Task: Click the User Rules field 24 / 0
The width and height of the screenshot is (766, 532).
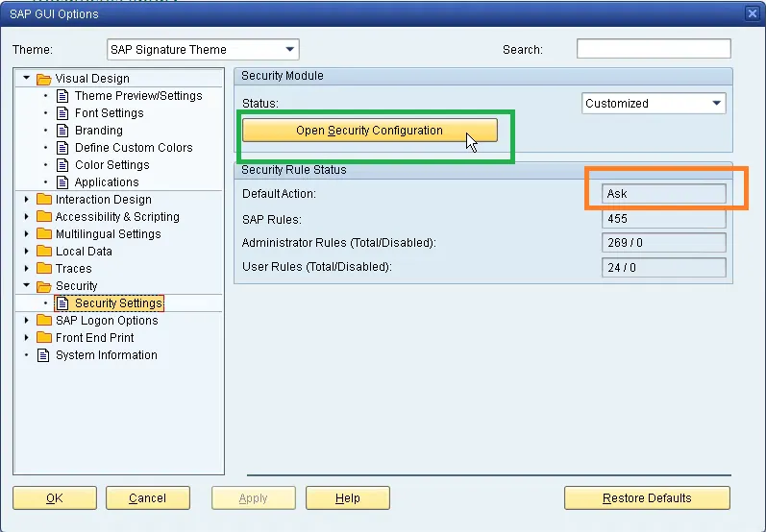Action: [x=664, y=268]
